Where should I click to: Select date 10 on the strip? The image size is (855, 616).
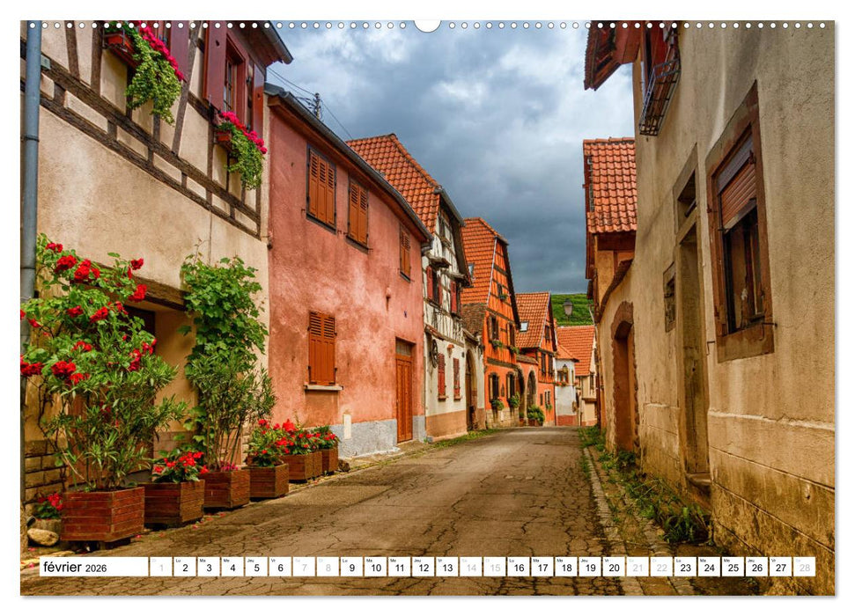point(374,570)
